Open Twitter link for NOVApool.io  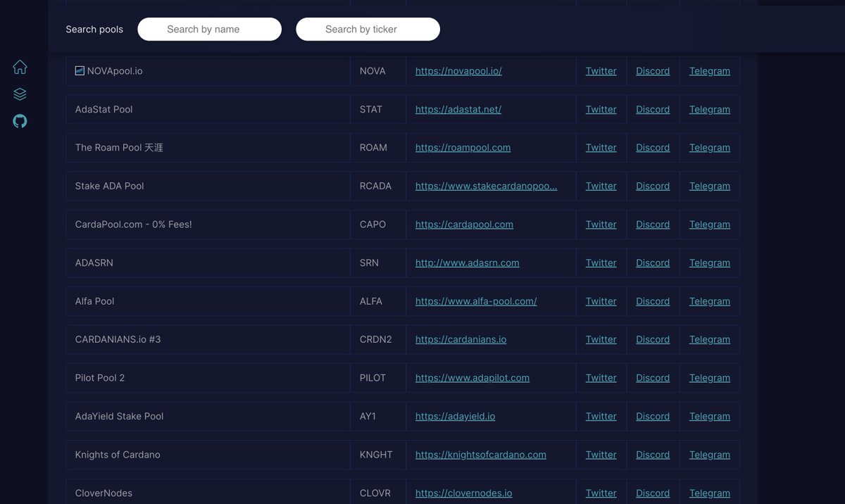pyautogui.click(x=601, y=71)
